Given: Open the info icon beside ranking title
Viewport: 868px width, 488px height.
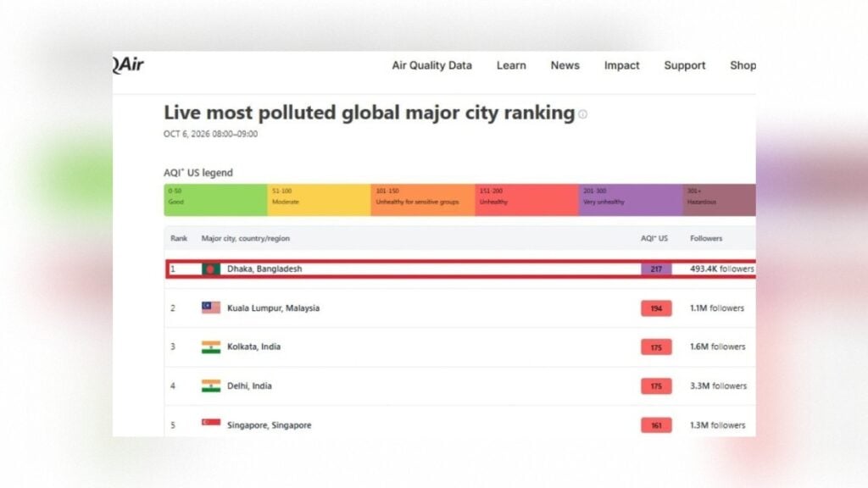Looking at the screenshot, I should coord(583,114).
